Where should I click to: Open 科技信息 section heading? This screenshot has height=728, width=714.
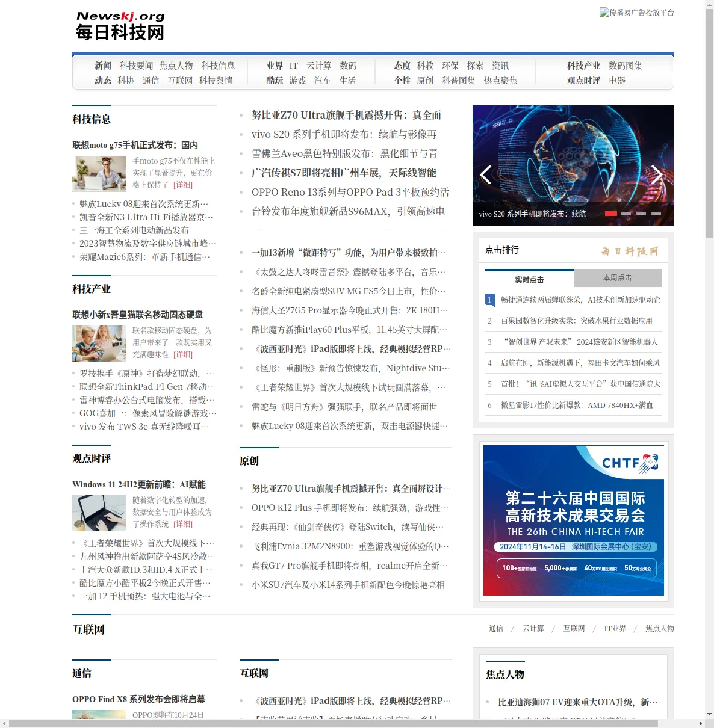[92, 119]
